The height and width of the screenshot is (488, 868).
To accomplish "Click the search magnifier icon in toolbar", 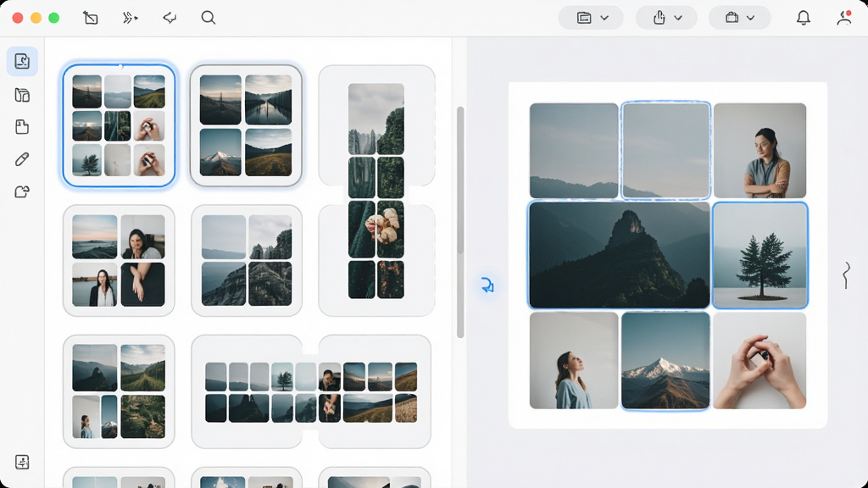I will pyautogui.click(x=209, y=18).
